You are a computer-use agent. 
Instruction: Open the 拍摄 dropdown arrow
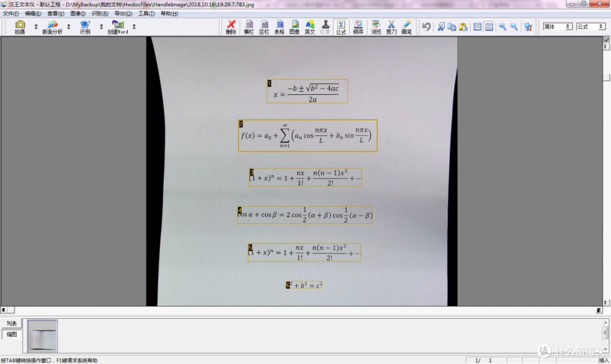pos(36,27)
